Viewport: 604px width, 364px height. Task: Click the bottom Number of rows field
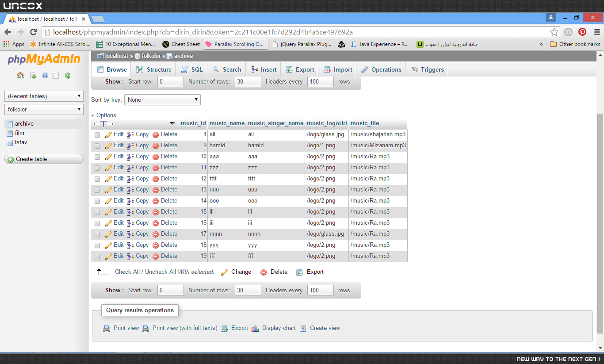tap(248, 291)
